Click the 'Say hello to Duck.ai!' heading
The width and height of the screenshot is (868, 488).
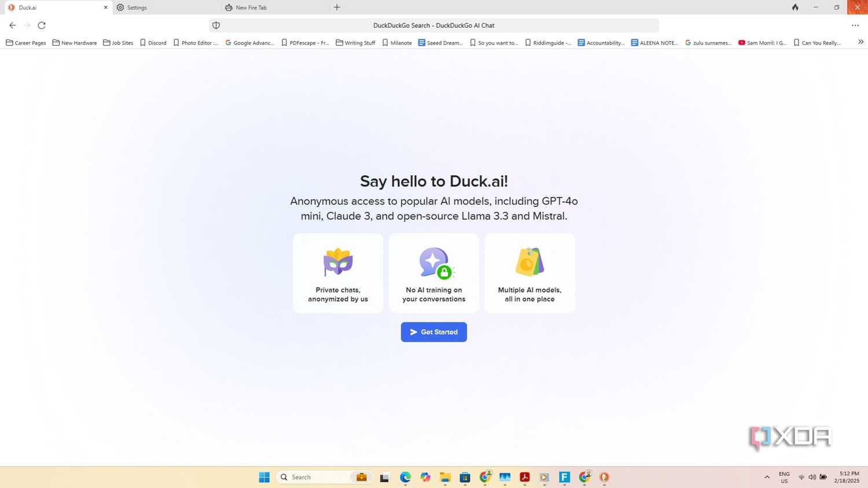[433, 181]
